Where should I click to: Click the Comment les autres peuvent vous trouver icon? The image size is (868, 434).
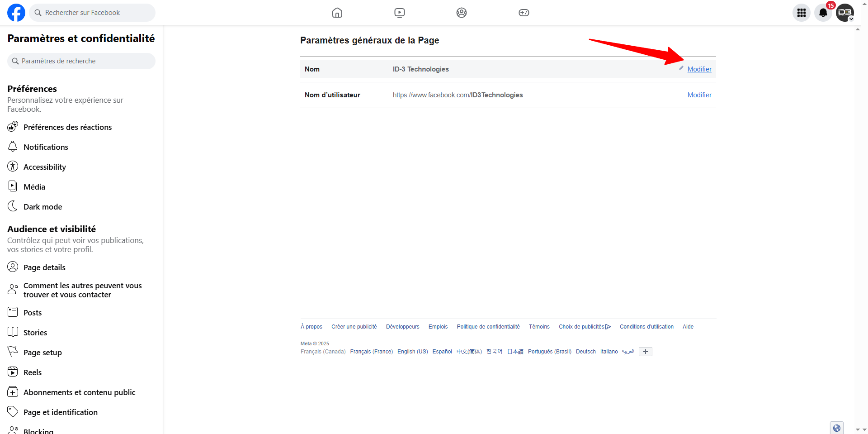click(13, 289)
